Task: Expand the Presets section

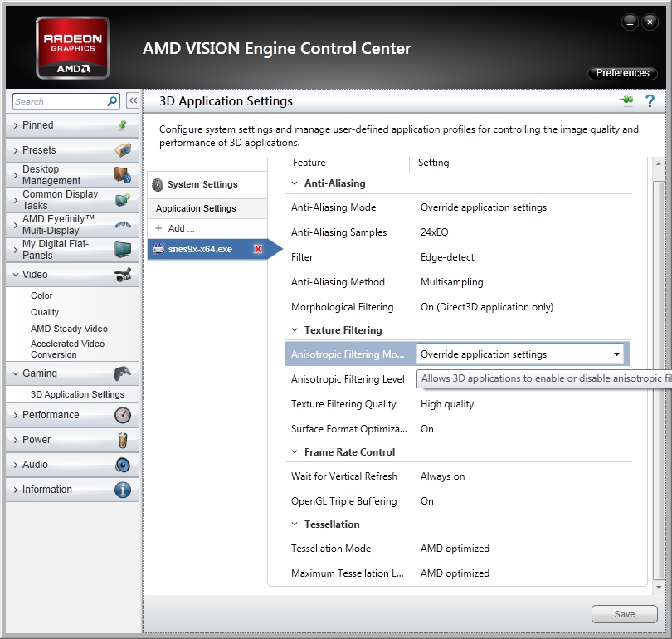Action: [x=16, y=150]
